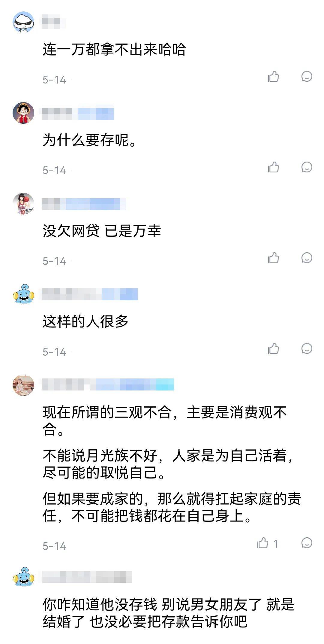Screen dimensions: 324x644
Task: Like the 三观不合 comment with 1 like
Action: click(268, 543)
